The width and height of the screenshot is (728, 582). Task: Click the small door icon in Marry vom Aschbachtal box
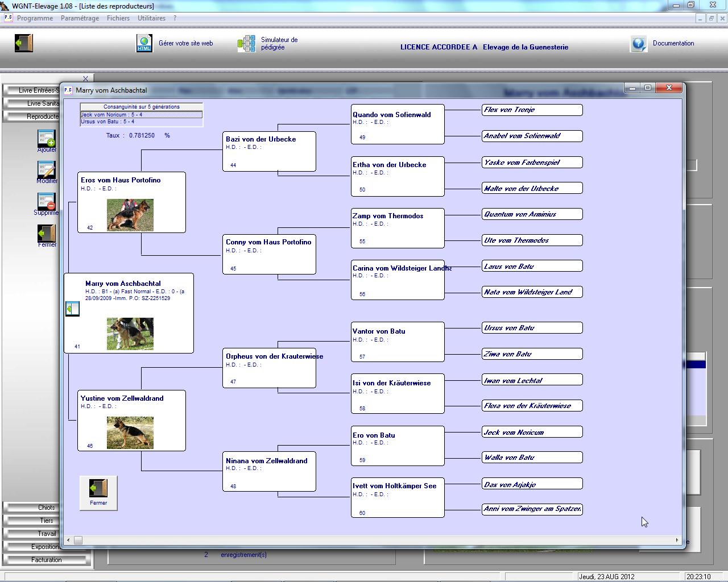tap(72, 309)
